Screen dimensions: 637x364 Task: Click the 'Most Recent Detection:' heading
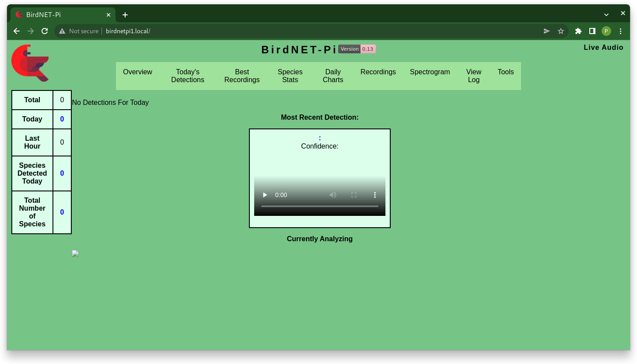coord(320,118)
